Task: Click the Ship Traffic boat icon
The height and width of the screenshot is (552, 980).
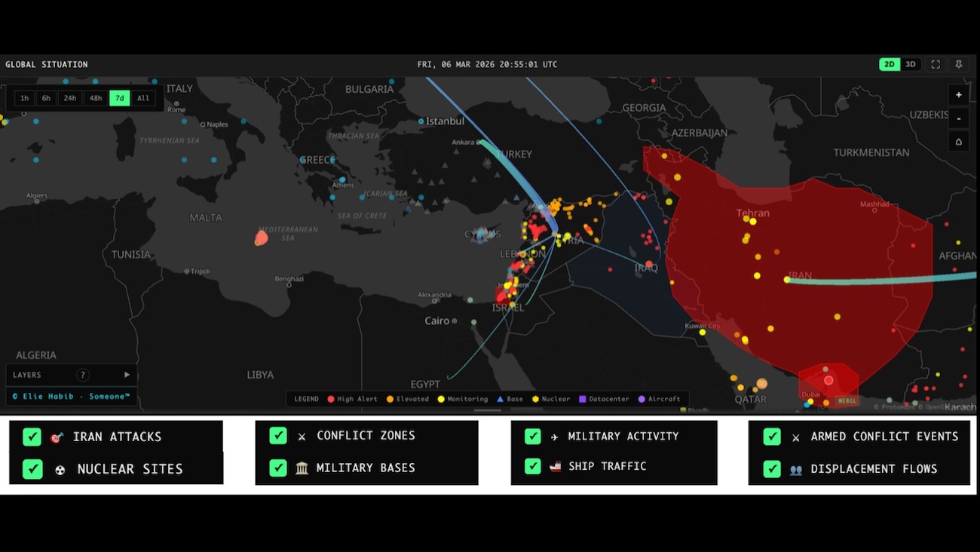Action: click(555, 467)
